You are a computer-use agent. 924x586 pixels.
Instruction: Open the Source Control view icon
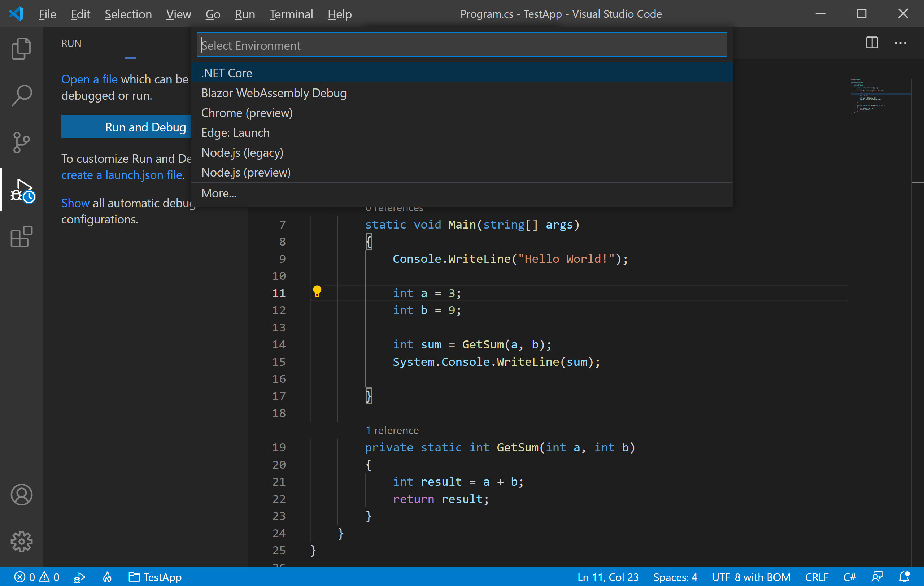point(21,142)
